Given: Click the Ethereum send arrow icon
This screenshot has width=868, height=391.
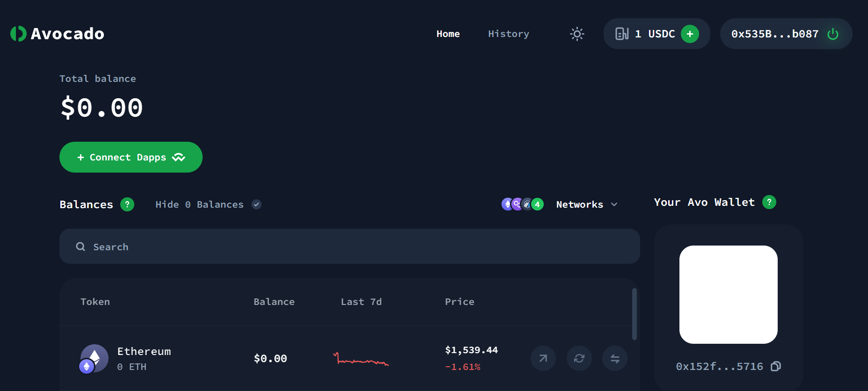Looking at the screenshot, I should point(543,358).
